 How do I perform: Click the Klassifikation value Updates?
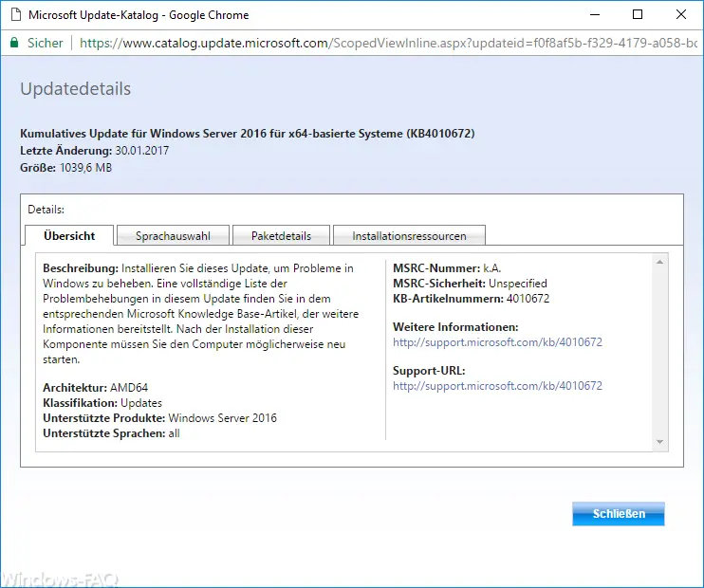pyautogui.click(x=141, y=403)
